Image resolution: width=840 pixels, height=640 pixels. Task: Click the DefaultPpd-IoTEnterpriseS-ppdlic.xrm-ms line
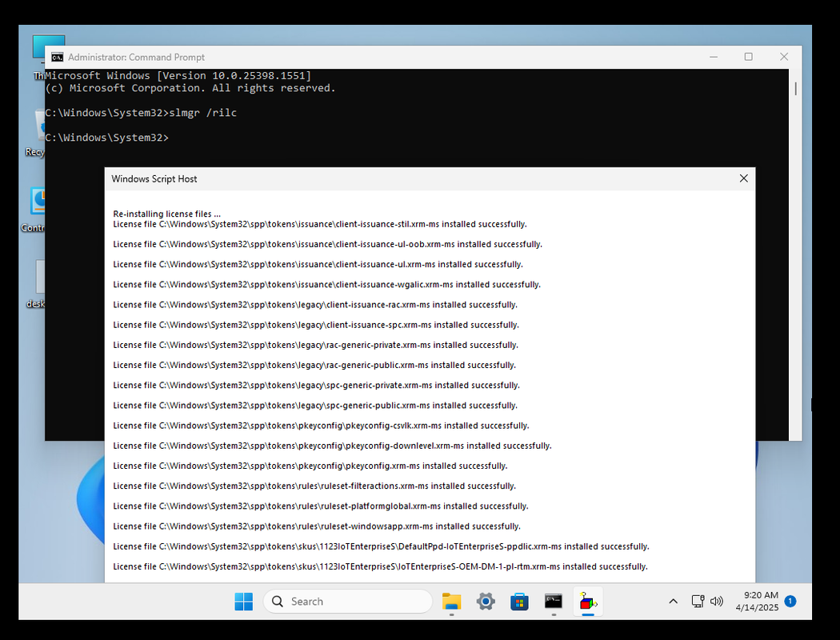(x=381, y=547)
